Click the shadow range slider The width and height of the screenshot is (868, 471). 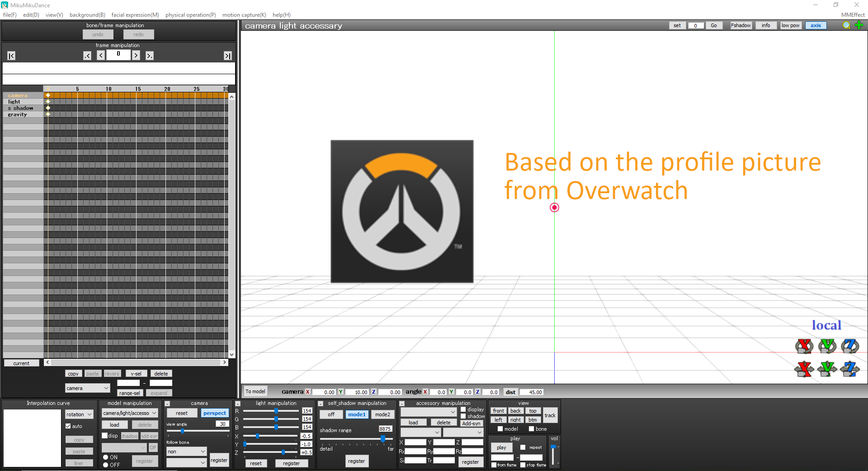click(x=357, y=439)
